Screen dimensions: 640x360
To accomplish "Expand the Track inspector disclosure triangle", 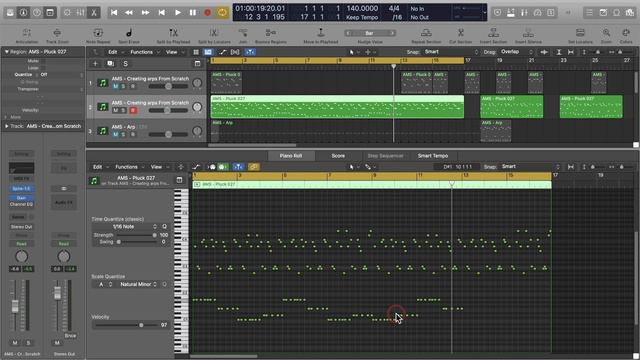I will pos(7,126).
